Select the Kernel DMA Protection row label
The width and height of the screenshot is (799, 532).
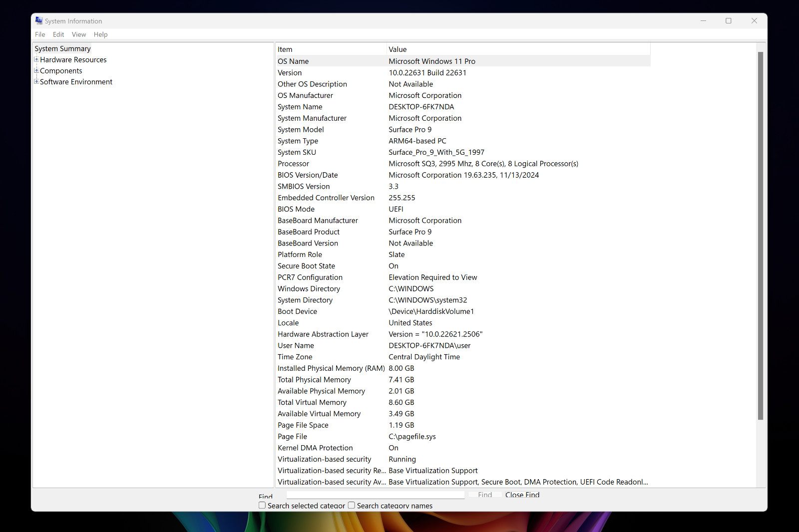[x=315, y=448]
